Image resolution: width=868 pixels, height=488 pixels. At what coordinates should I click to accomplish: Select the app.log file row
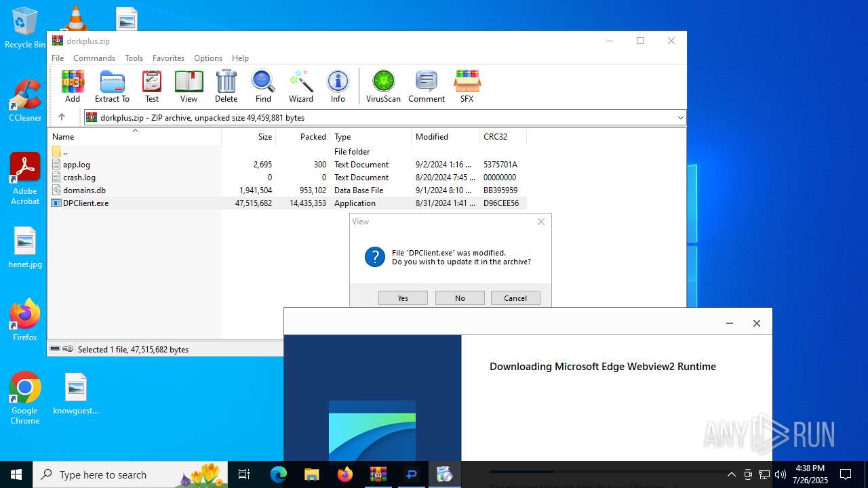[x=288, y=165]
